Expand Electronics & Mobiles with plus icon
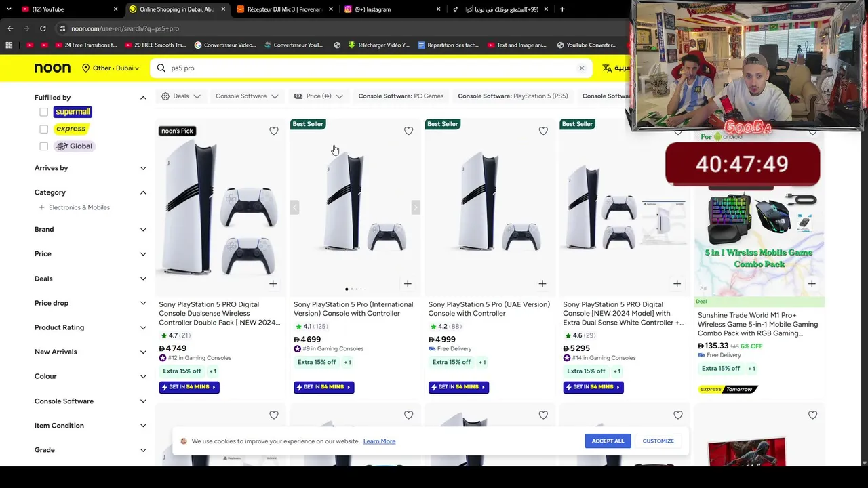This screenshot has width=868, height=488. (x=41, y=207)
